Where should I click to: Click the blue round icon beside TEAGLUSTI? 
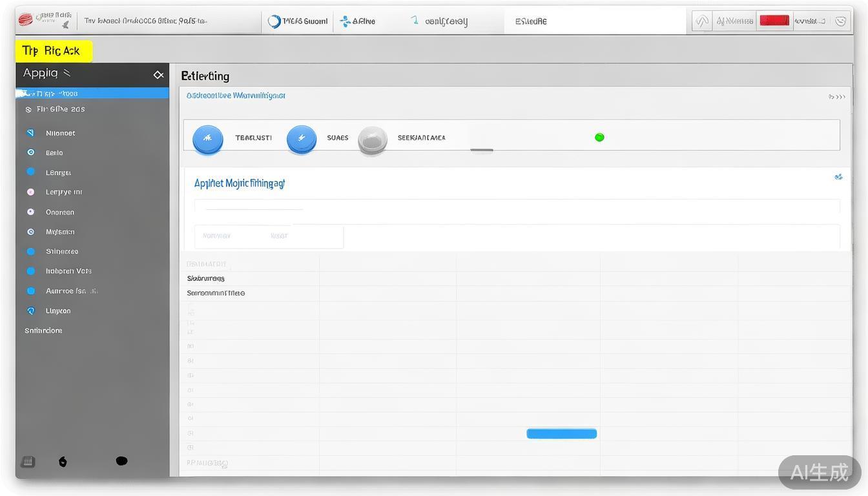[207, 138]
